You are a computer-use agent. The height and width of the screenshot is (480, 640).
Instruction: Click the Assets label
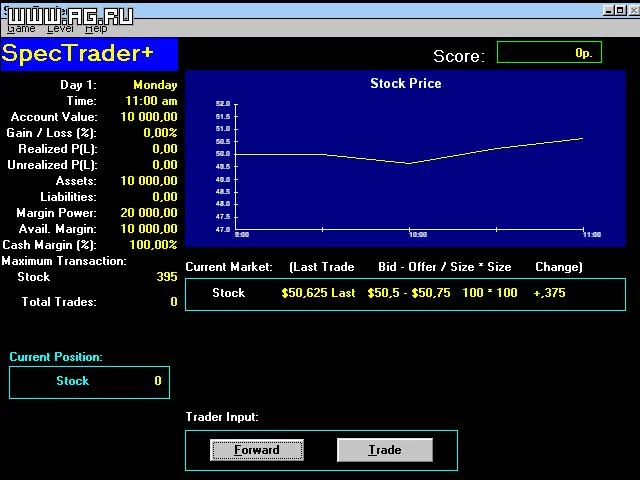76,181
